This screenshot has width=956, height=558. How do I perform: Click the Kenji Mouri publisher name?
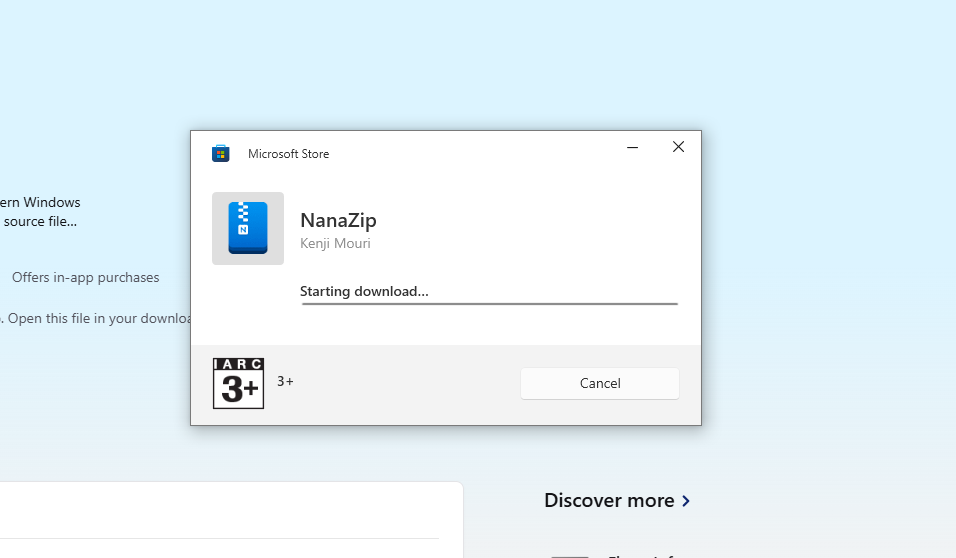[x=335, y=243]
